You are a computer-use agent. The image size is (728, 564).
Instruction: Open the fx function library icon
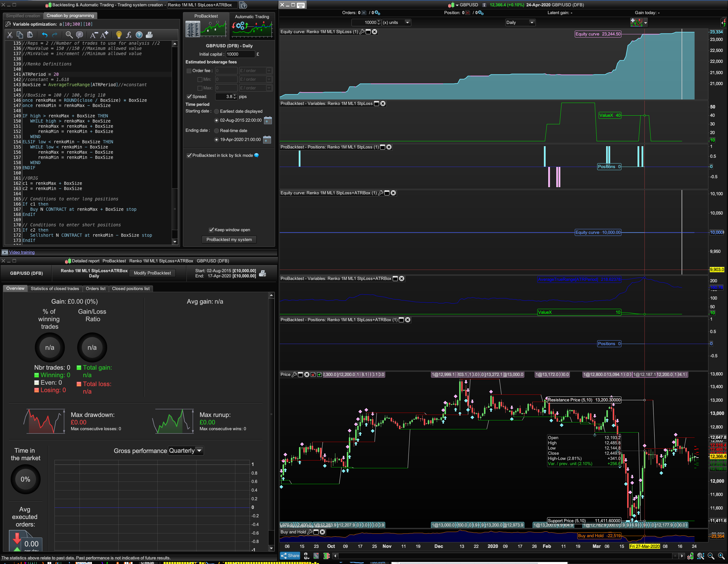click(129, 35)
